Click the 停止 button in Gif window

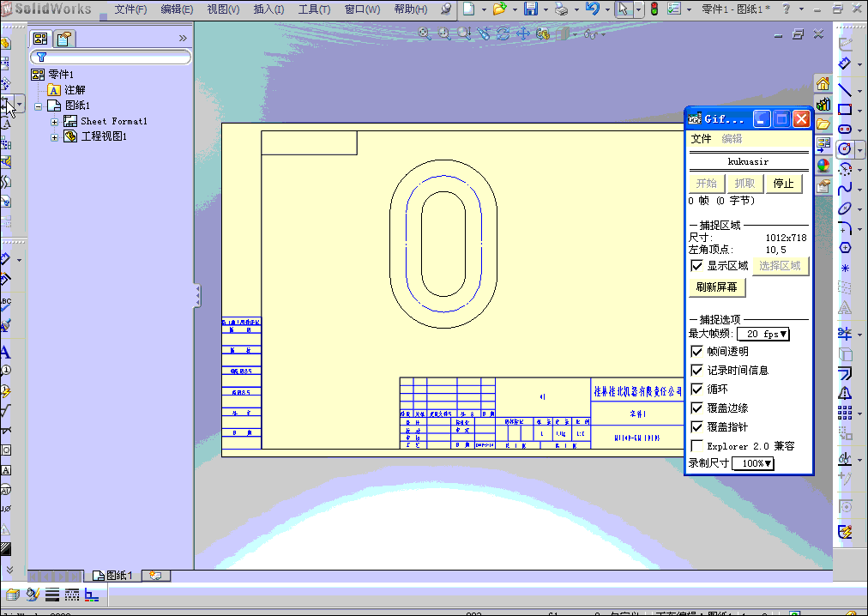click(x=783, y=184)
